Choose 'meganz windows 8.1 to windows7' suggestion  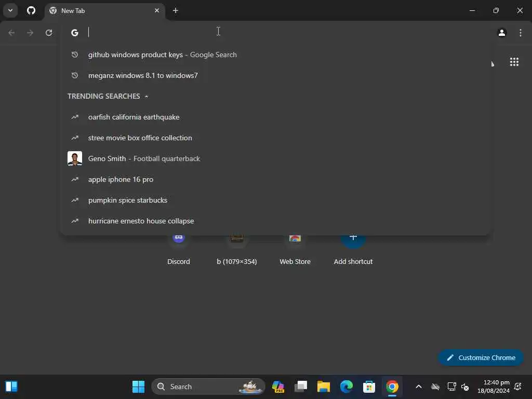click(275, 75)
